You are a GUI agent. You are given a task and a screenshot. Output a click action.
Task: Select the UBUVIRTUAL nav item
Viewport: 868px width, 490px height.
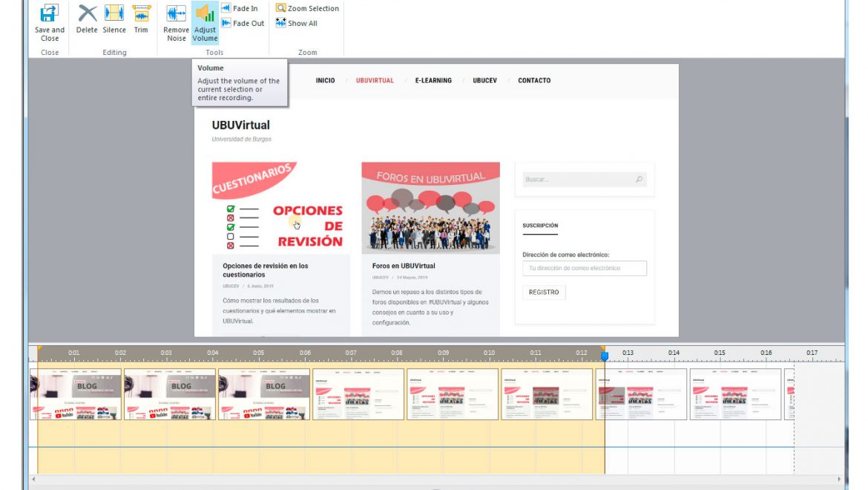375,80
